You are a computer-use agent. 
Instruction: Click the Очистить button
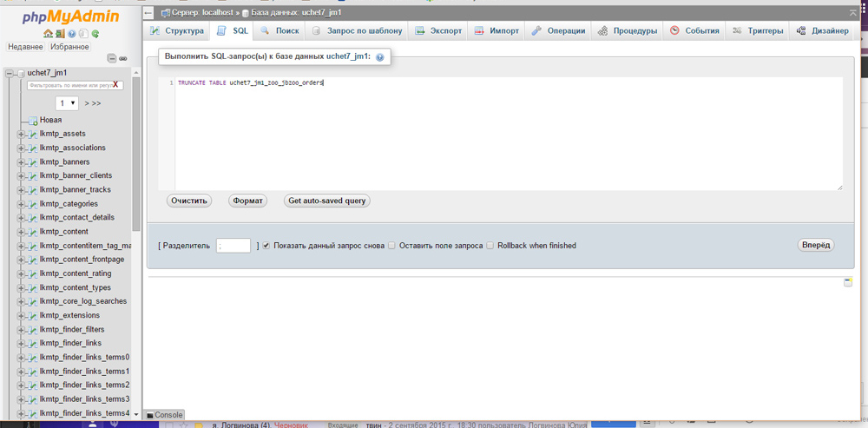point(189,201)
